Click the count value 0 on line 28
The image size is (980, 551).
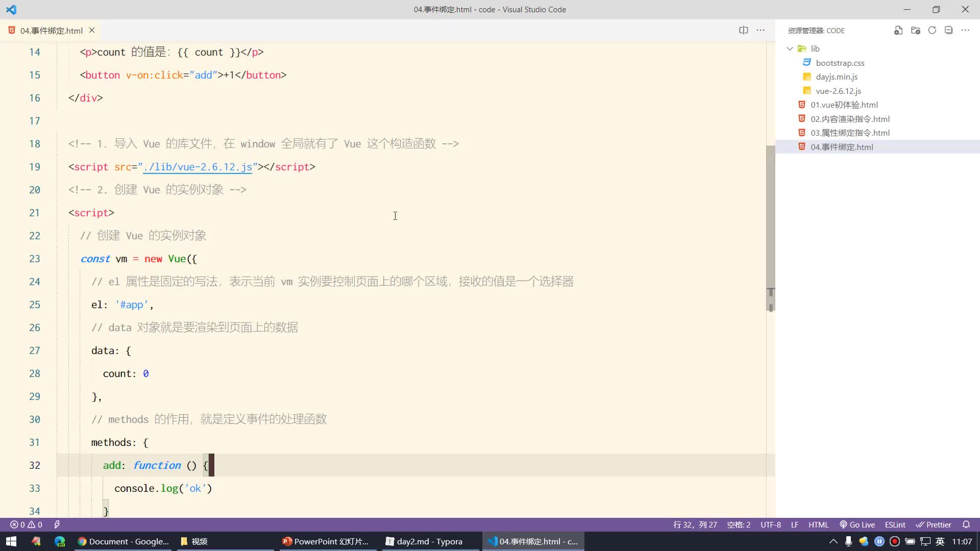tap(145, 373)
